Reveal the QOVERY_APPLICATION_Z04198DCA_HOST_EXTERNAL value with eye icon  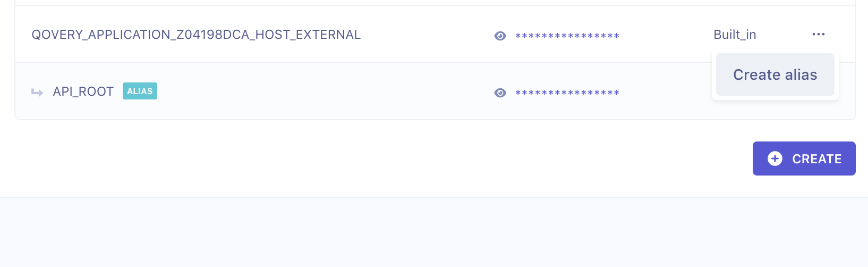(500, 36)
